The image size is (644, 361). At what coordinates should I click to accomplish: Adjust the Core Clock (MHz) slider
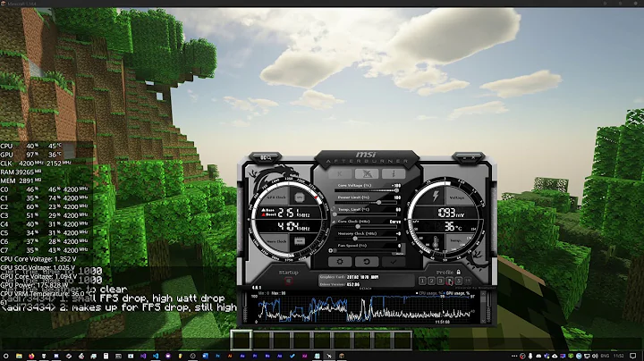click(367, 226)
